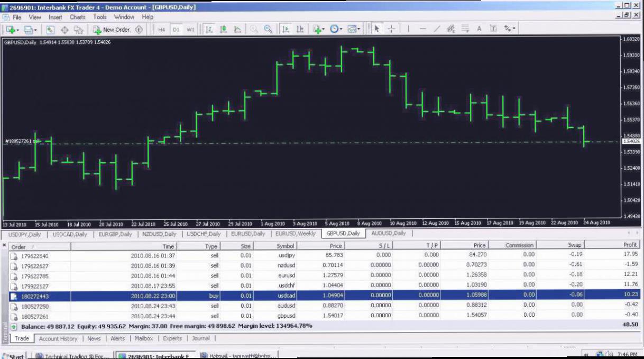Close the Terminal panel with its x
Image resolution: width=644 pixels, height=359 pixels.
(x=5, y=246)
